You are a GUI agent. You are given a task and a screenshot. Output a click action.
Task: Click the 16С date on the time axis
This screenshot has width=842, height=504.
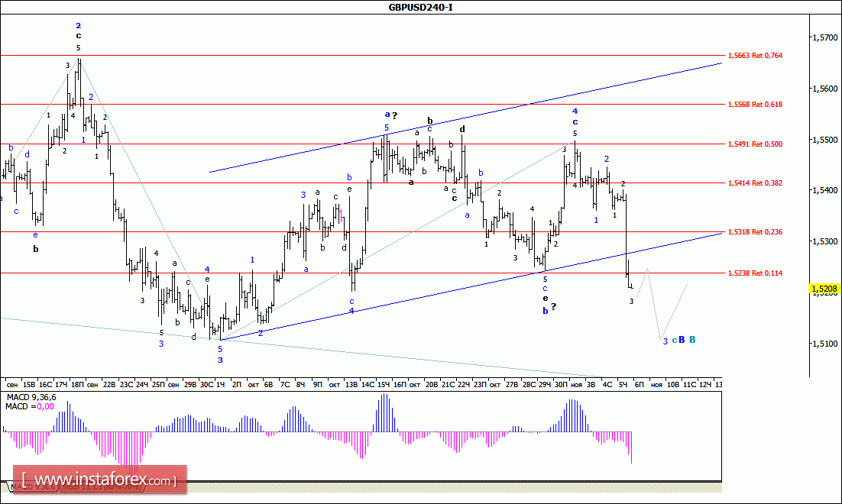coord(45,384)
